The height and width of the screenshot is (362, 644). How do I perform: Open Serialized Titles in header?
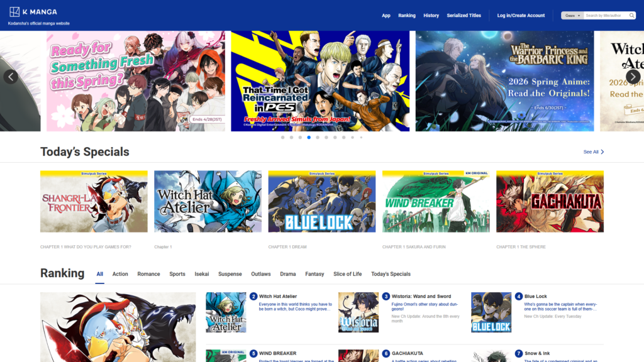(x=464, y=15)
